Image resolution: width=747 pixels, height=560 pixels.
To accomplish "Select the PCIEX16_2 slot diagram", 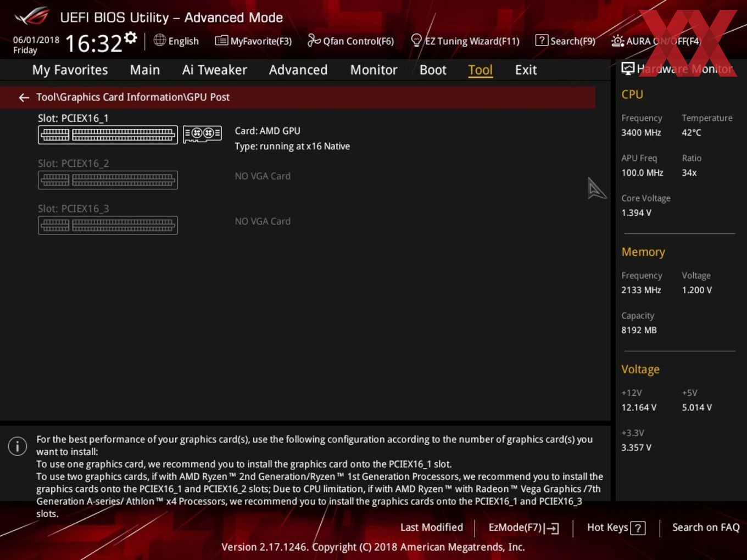I will coord(108,180).
